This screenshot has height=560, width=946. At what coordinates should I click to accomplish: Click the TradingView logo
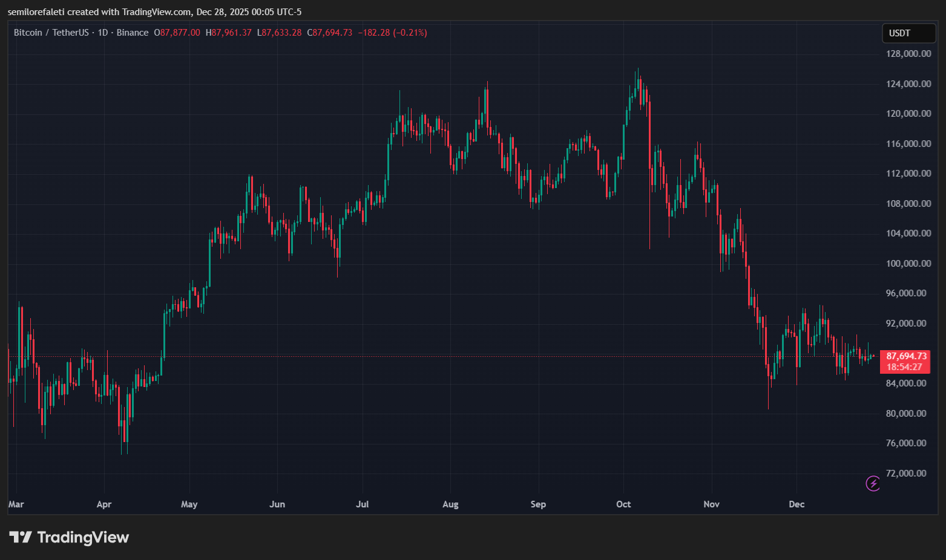pyautogui.click(x=70, y=537)
